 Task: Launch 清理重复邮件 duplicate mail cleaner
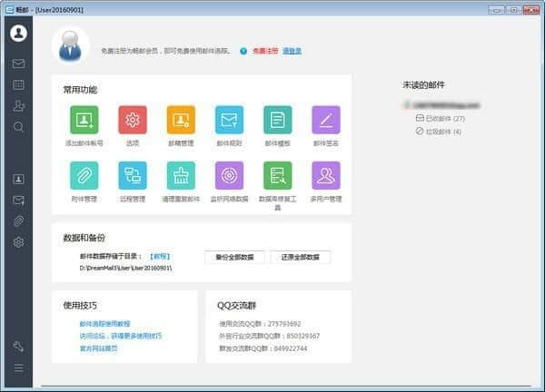pyautogui.click(x=181, y=175)
